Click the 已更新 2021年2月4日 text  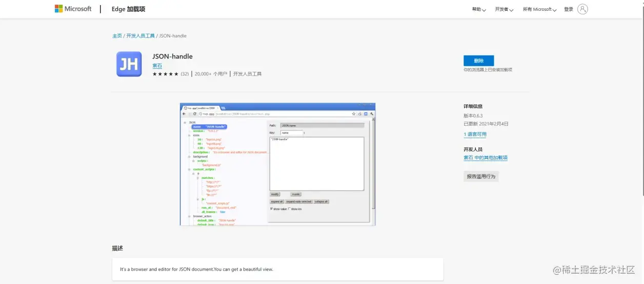486,124
